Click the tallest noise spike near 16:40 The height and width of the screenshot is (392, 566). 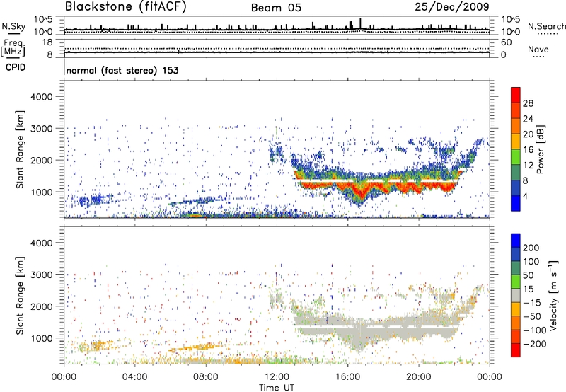[360, 23]
